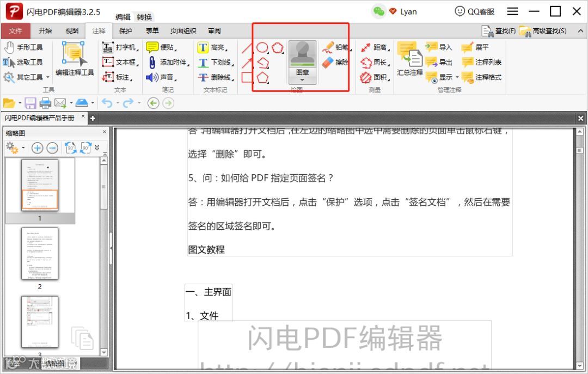Click 查找(F) find button
This screenshot has width=588, height=374.
[498, 31]
